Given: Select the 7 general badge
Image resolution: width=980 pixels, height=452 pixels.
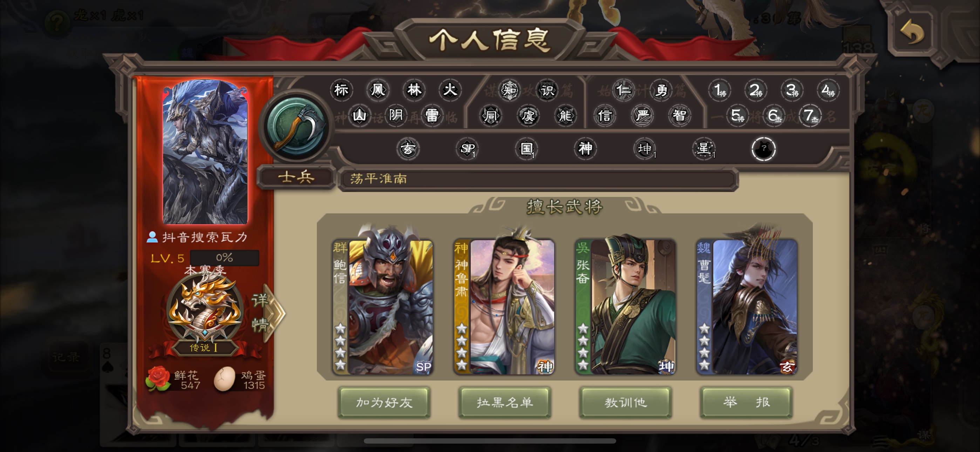Looking at the screenshot, I should pyautogui.click(x=810, y=115).
